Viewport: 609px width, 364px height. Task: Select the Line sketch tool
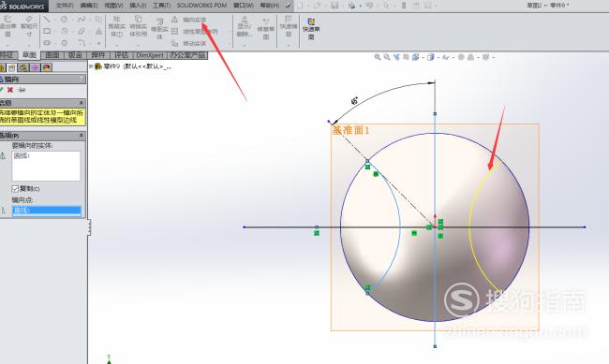47,19
